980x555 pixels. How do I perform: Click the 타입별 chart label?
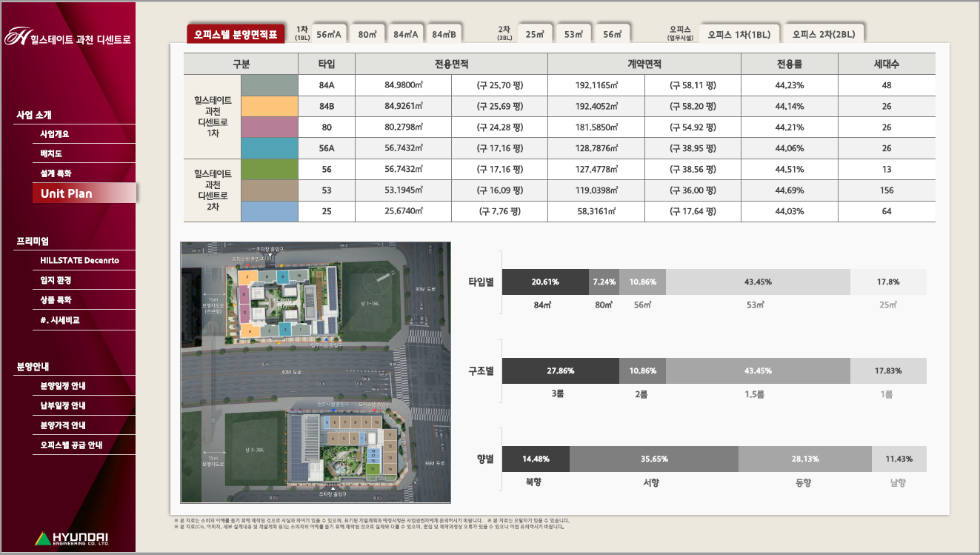[x=481, y=282]
